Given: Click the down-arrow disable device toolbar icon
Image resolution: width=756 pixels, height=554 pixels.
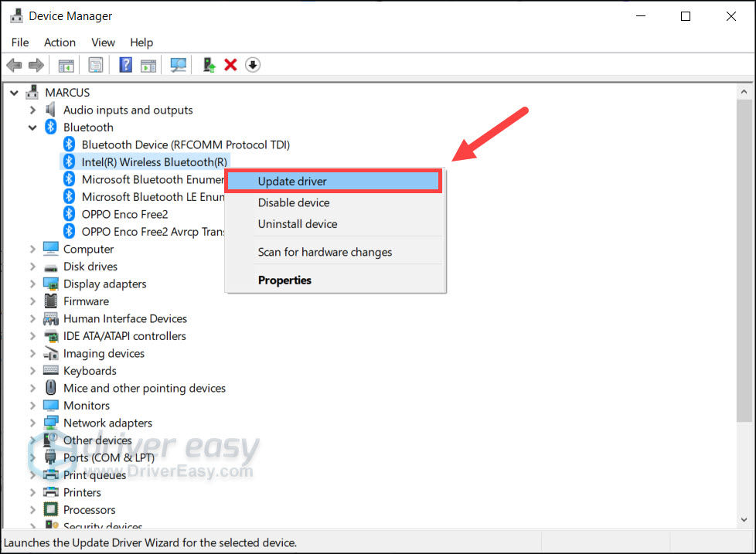Looking at the screenshot, I should click(253, 66).
